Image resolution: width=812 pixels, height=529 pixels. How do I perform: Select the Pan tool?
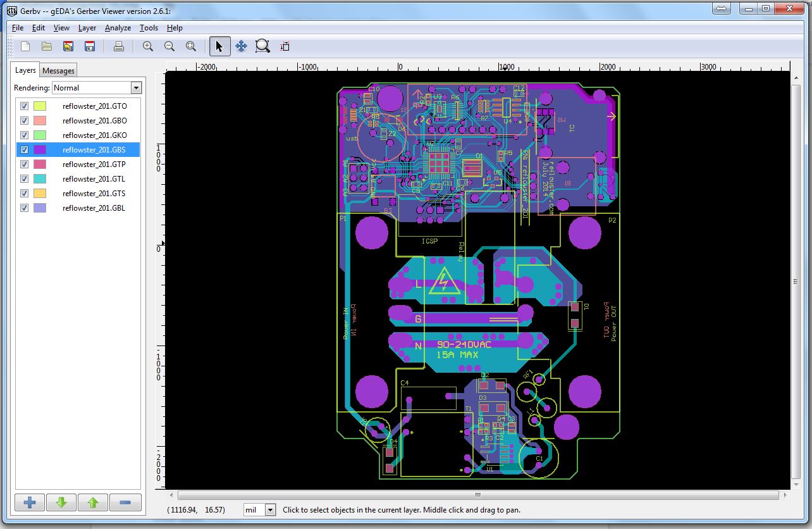[241, 46]
